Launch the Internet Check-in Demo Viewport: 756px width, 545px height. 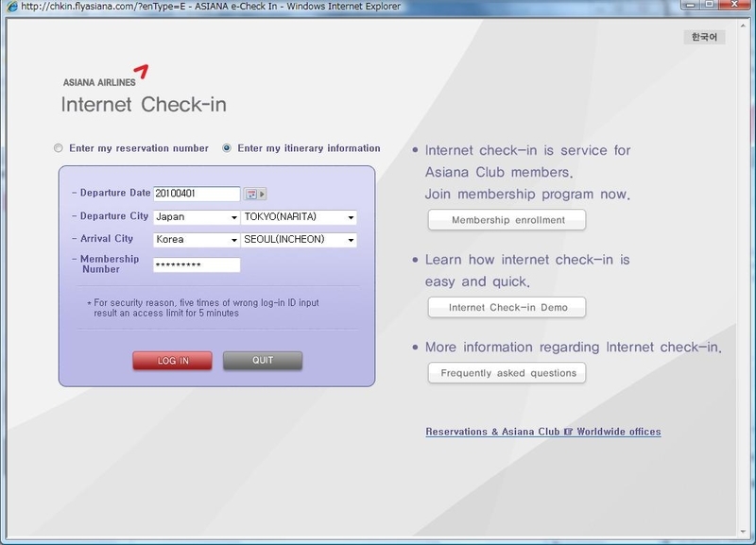tap(507, 307)
